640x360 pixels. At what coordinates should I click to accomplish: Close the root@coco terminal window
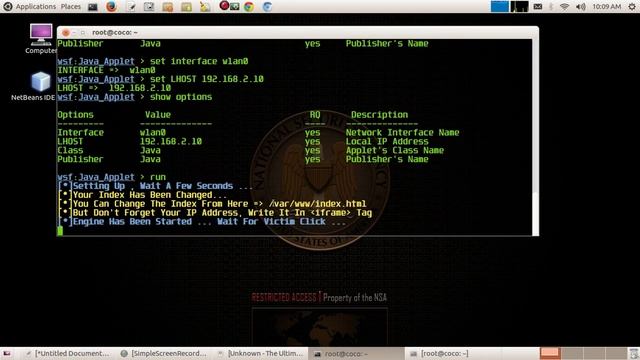click(65, 32)
